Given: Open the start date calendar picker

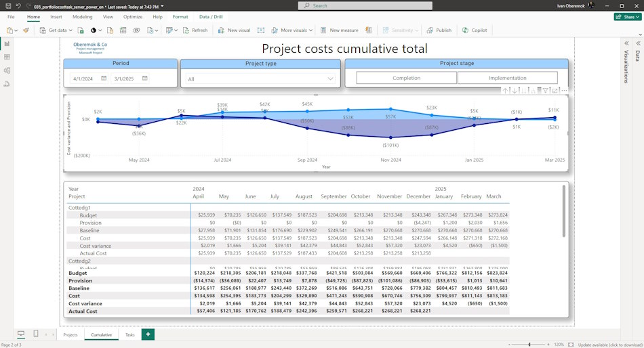Looking at the screenshot, I should [x=104, y=78].
